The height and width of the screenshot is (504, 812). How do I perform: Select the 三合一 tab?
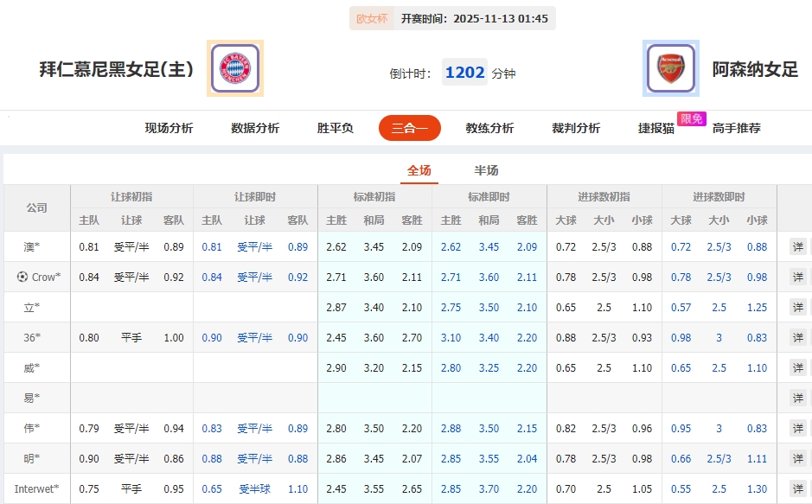coord(409,127)
